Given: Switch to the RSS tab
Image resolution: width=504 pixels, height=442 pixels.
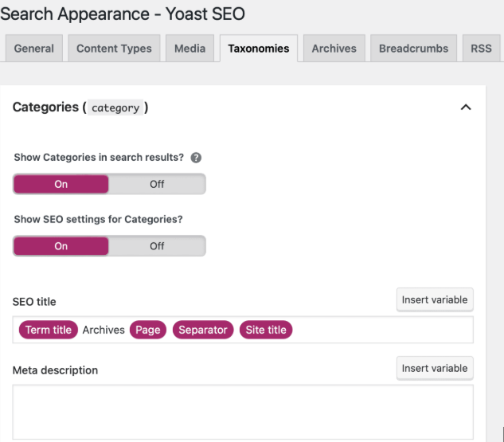Looking at the screenshot, I should [x=481, y=49].
